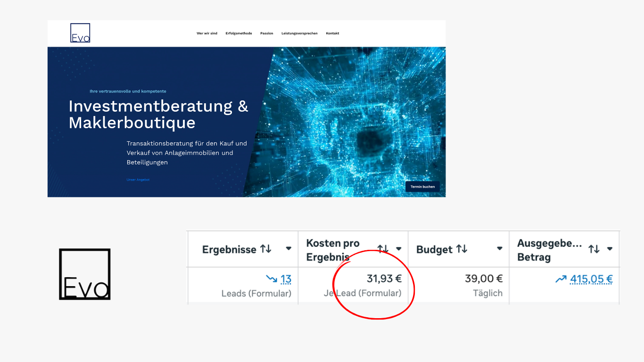The width and height of the screenshot is (644, 362).
Task: Sort by the Ergebnisse column arrows
Action: (266, 249)
